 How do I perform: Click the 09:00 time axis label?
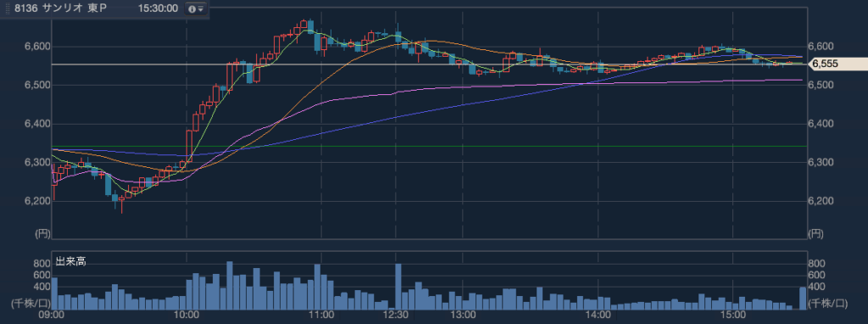click(x=52, y=316)
